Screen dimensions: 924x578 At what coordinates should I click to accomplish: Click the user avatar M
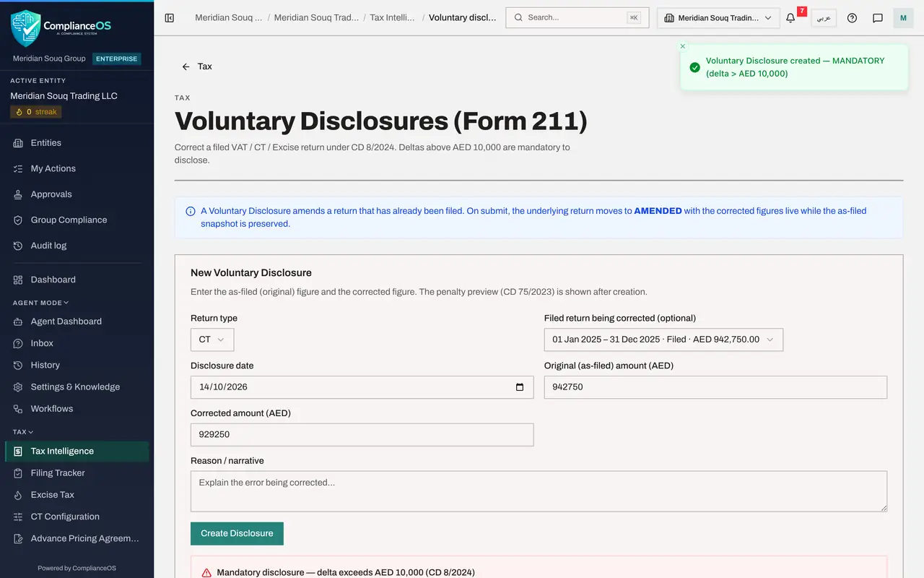coord(903,18)
